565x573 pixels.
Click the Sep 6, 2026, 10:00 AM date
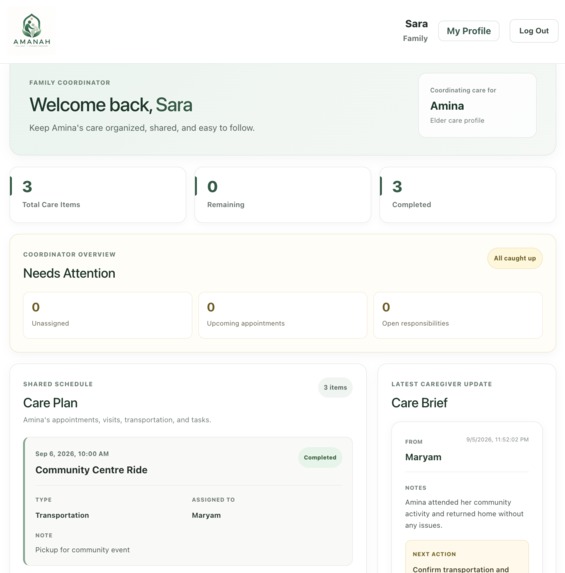(72, 454)
